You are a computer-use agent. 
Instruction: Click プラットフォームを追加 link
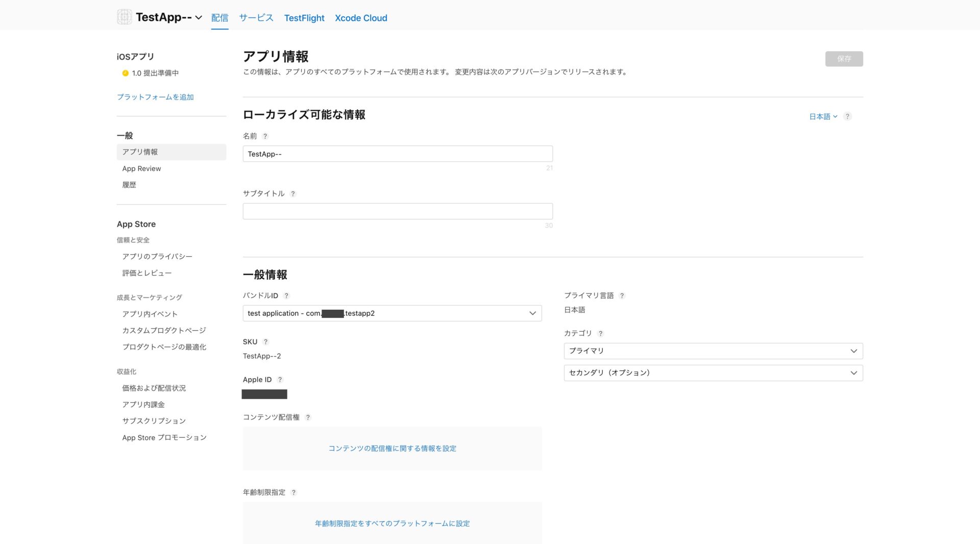pyautogui.click(x=155, y=97)
